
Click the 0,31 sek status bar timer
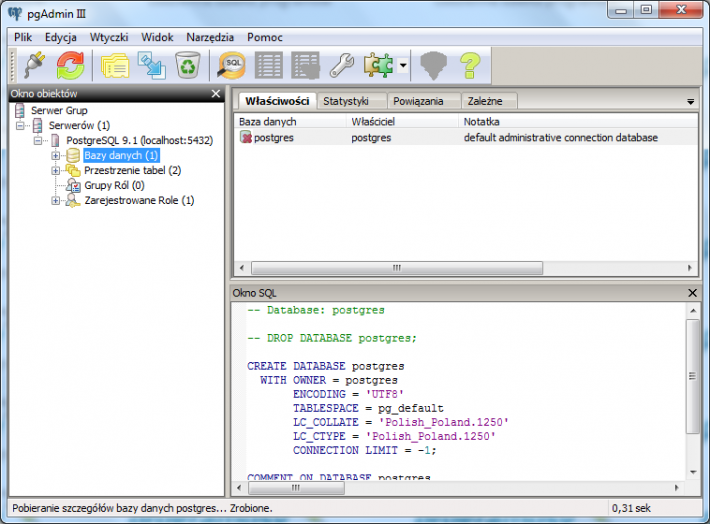pyautogui.click(x=631, y=508)
